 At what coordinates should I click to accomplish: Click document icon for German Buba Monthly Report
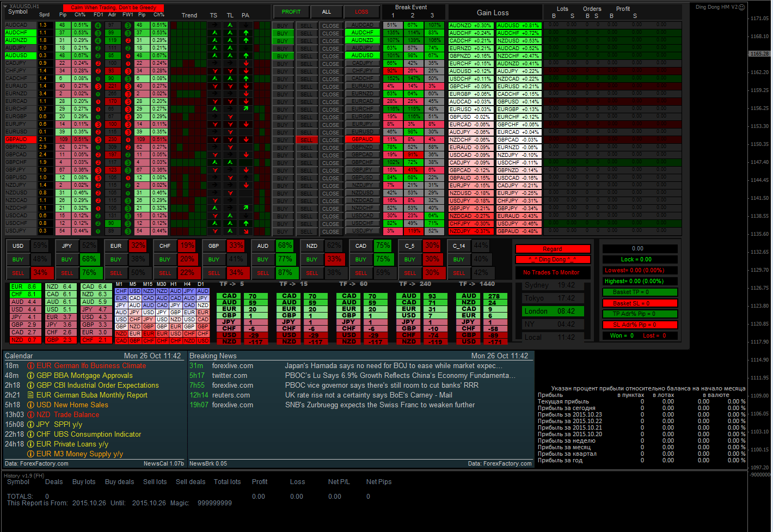pos(31,395)
